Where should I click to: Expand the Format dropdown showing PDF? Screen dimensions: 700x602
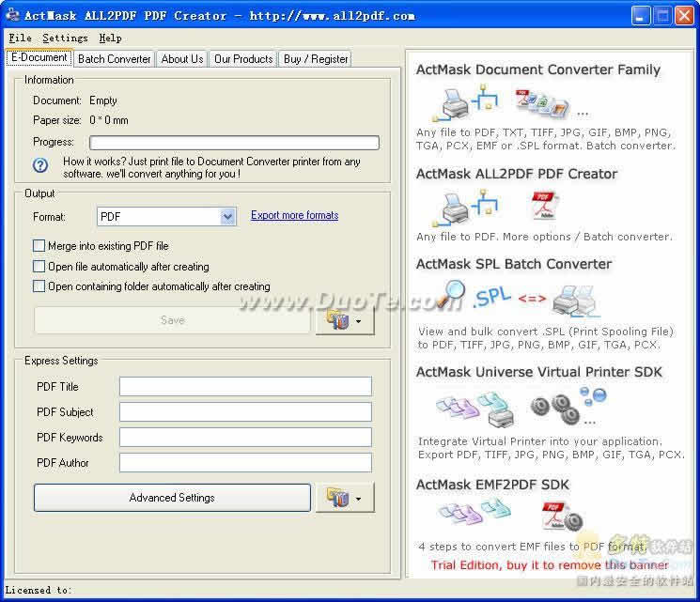click(227, 217)
